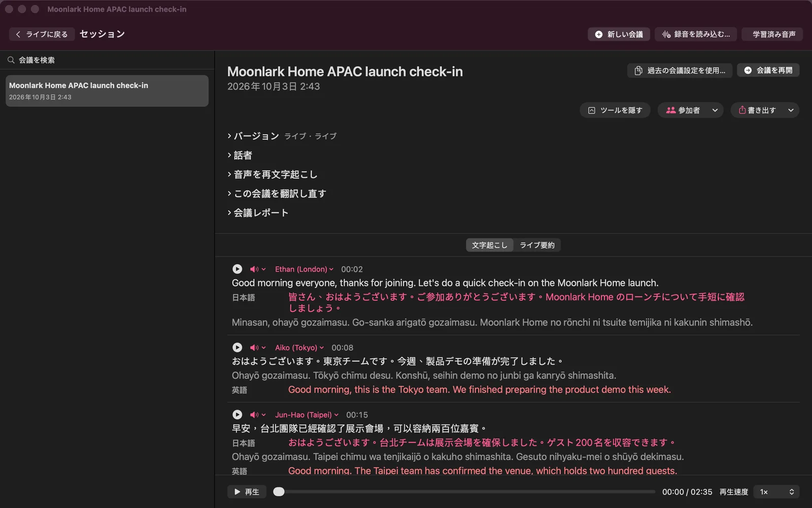Change speaker Jun-Hao (Taipei) dropdown
The height and width of the screenshot is (508, 812).
(307, 415)
